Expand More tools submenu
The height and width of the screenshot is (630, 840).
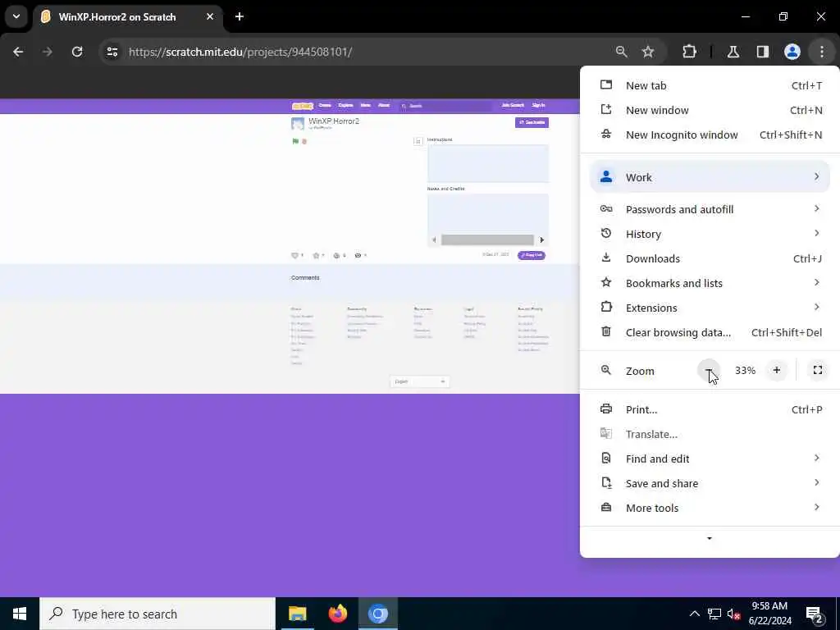pos(710,509)
